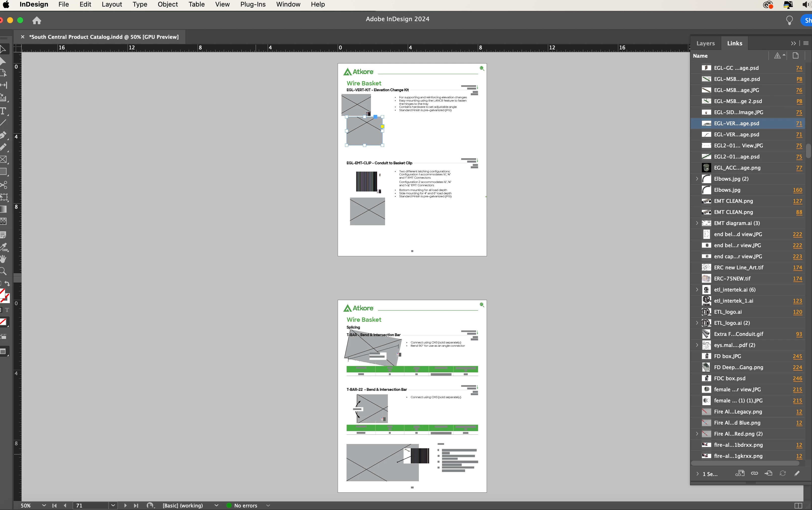
Task: Open the zoom level dropdown
Action: [44, 505]
